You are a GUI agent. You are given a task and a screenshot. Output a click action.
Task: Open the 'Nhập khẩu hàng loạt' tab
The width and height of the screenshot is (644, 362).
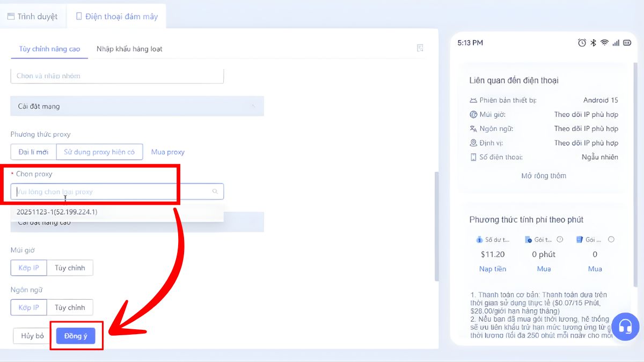coord(129,49)
